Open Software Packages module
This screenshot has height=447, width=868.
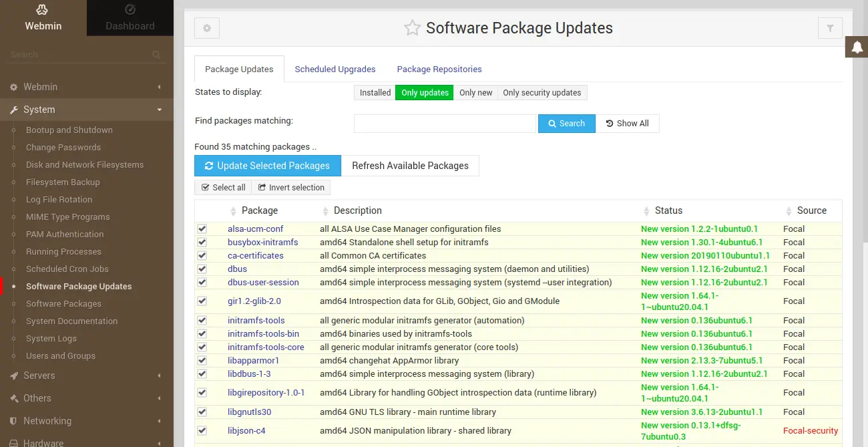[x=63, y=304]
